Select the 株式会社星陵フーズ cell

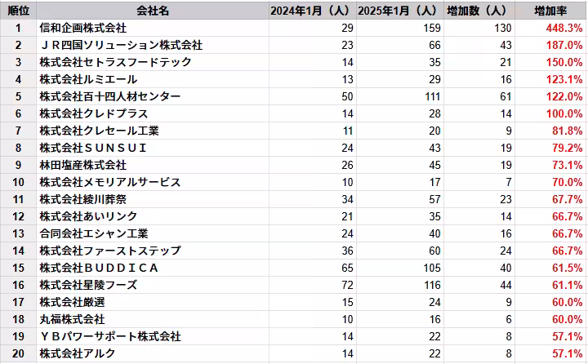(x=153, y=285)
